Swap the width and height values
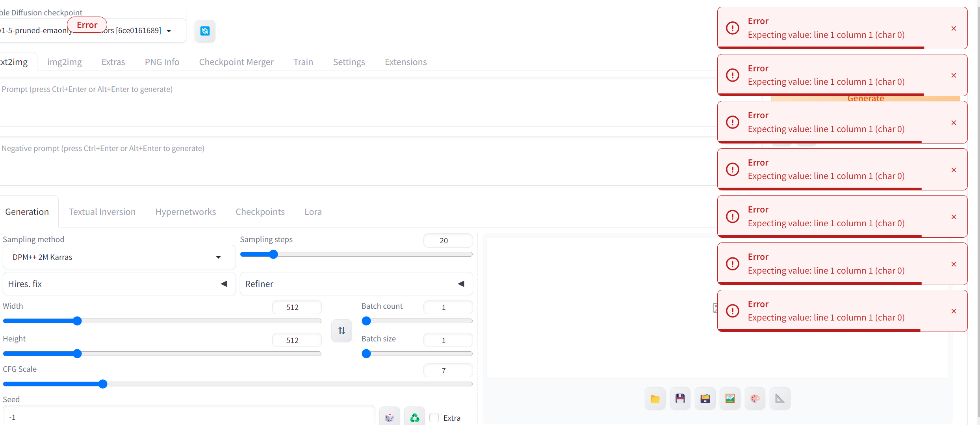Image resolution: width=980 pixels, height=425 pixels. 341,331
